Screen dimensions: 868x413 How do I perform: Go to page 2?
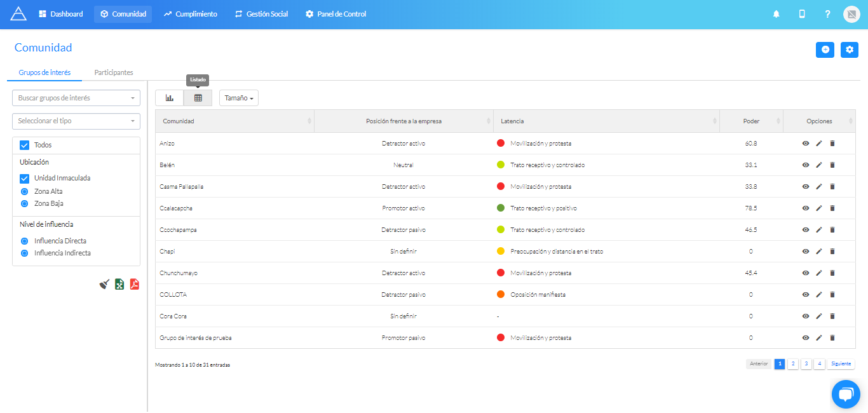793,364
